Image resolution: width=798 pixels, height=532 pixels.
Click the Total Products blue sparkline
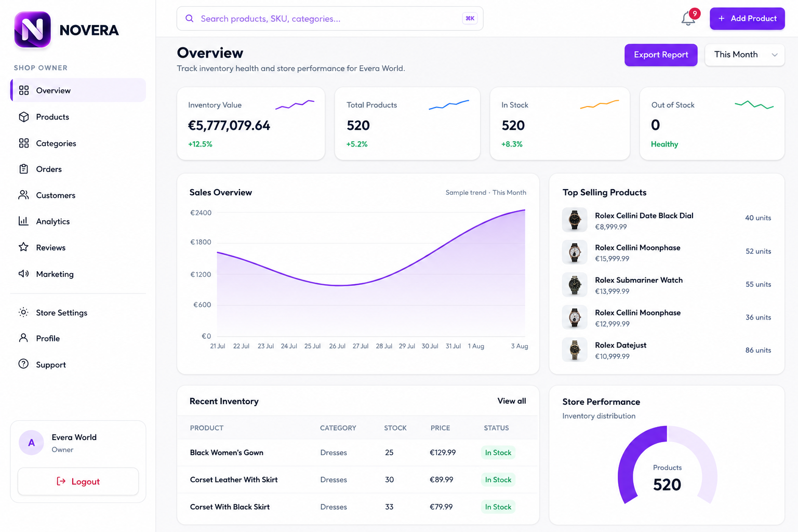(x=449, y=104)
